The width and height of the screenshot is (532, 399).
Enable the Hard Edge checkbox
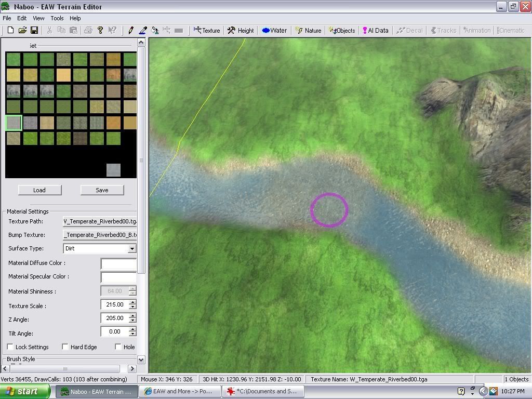click(65, 347)
